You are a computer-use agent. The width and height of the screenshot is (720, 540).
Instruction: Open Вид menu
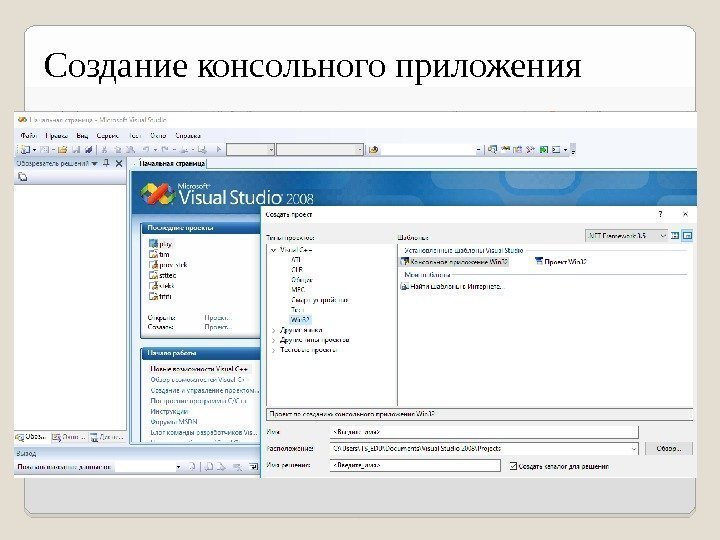coord(82,135)
